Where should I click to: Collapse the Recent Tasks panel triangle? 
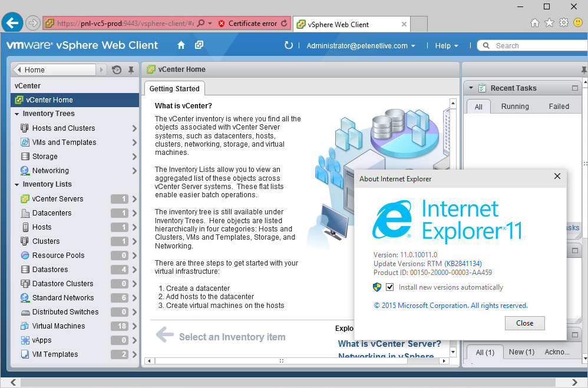click(x=471, y=88)
